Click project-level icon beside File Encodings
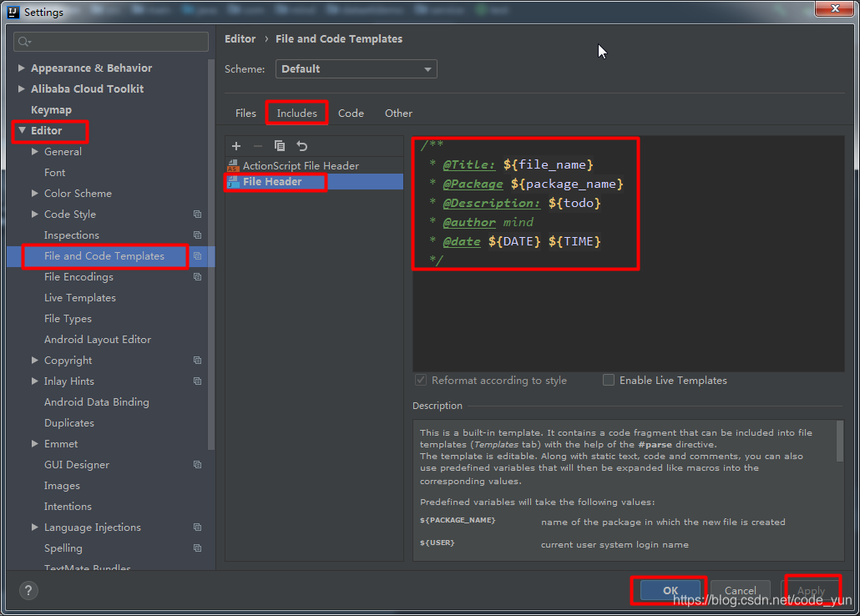This screenshot has height=616, width=860. click(x=197, y=277)
